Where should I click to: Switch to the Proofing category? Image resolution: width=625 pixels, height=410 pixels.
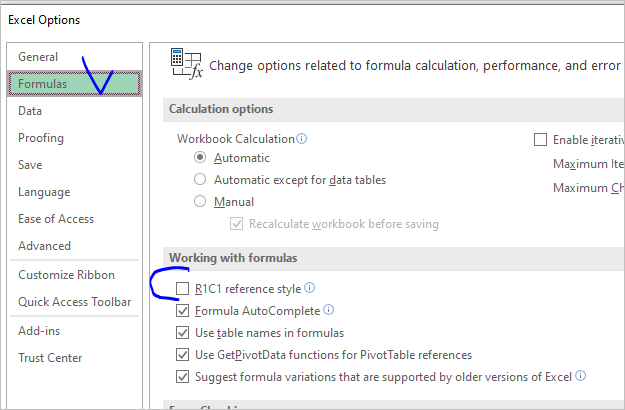coord(41,138)
